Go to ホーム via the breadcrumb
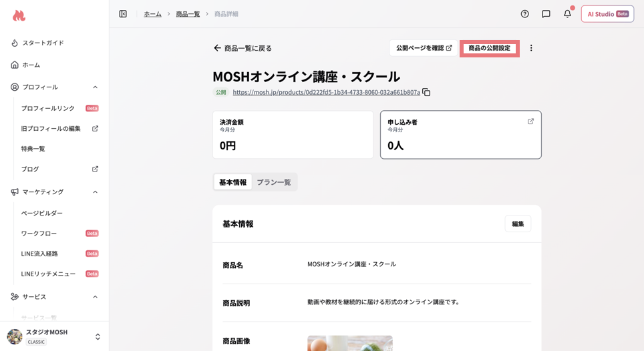Viewport: 644px width, 351px height. pos(152,14)
